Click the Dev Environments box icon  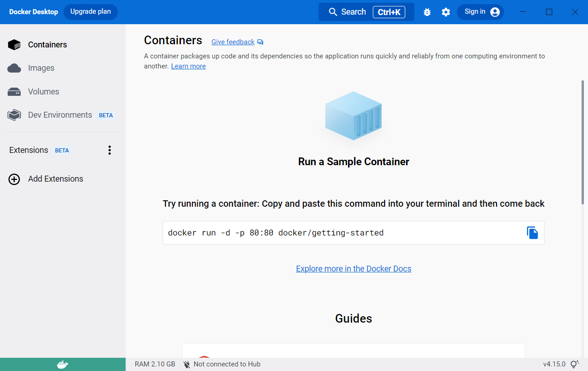(x=14, y=115)
